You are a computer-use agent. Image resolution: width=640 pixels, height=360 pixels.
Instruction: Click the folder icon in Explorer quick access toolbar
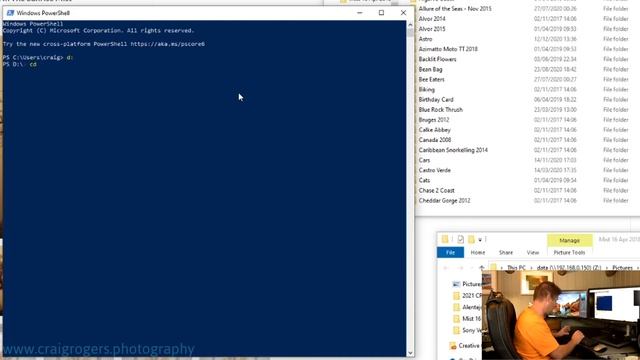click(445, 240)
